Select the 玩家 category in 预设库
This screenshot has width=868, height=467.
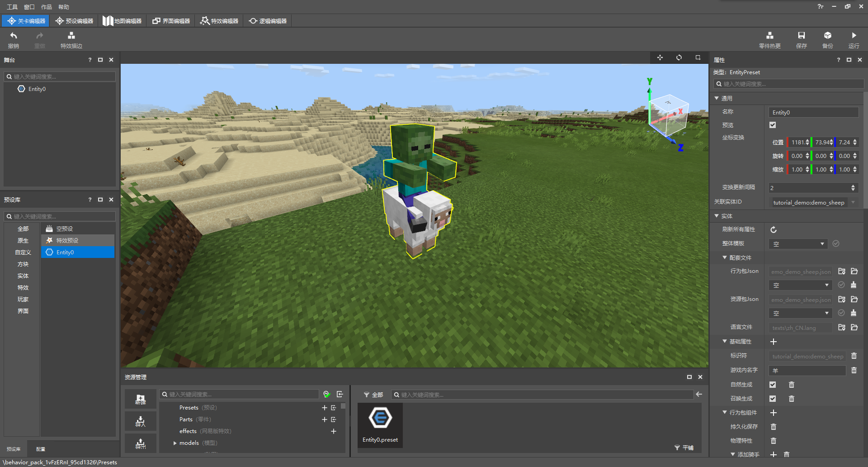tap(23, 299)
